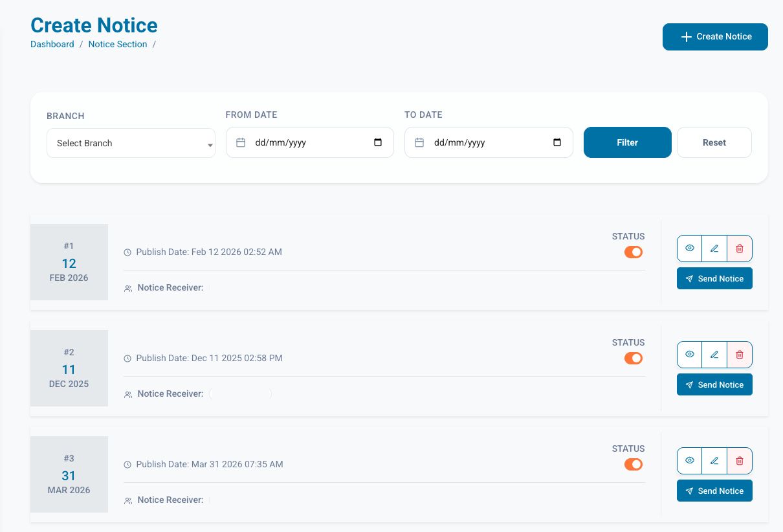The width and height of the screenshot is (783, 532).
Task: Disable status switch for notice #2
Action: click(633, 358)
